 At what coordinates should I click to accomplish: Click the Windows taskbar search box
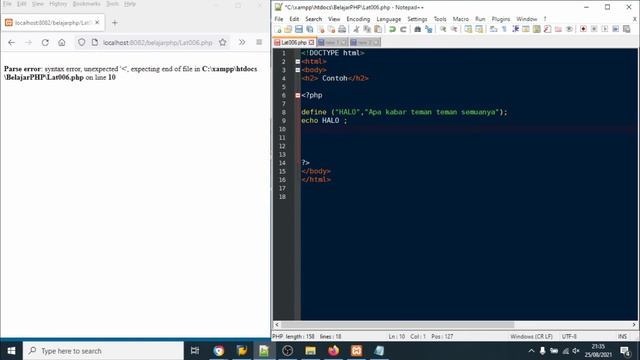tap(103, 351)
